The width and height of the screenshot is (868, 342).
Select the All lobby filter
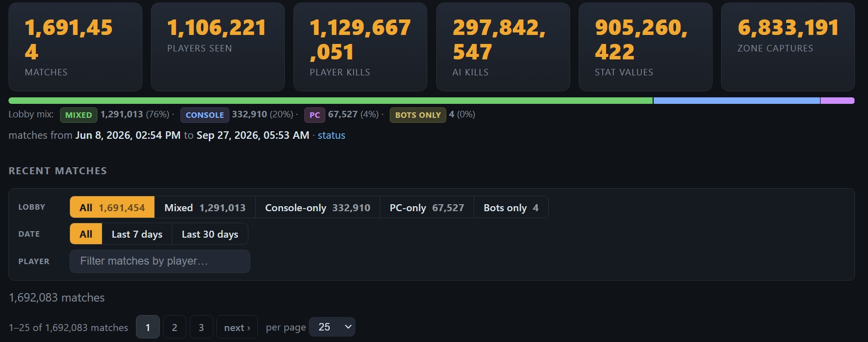(x=112, y=207)
